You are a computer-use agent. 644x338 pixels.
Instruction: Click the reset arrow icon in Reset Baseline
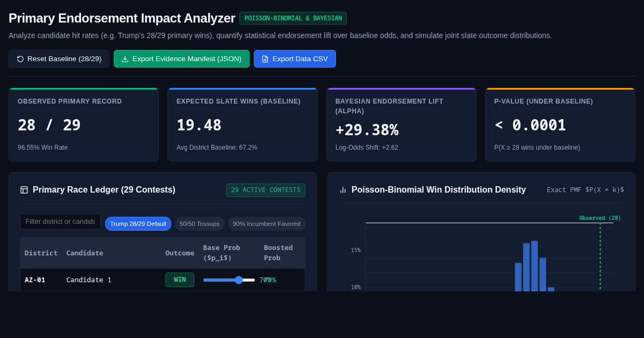pos(20,59)
